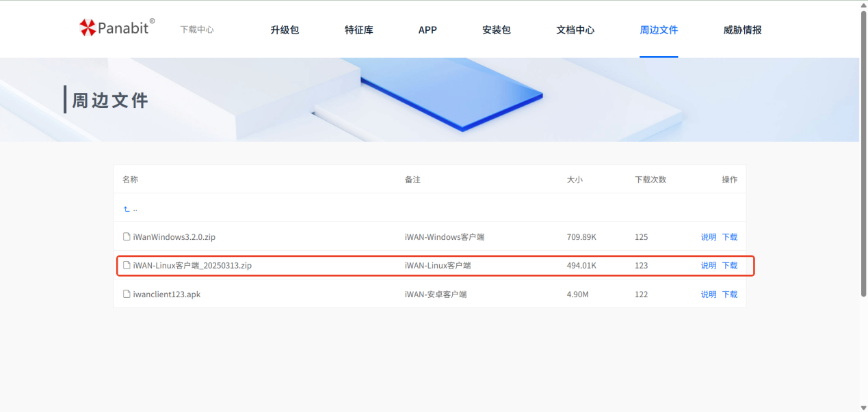Image resolution: width=868 pixels, height=412 pixels.
Task: Click the file icon beside iwanclient123.apk
Action: point(127,294)
